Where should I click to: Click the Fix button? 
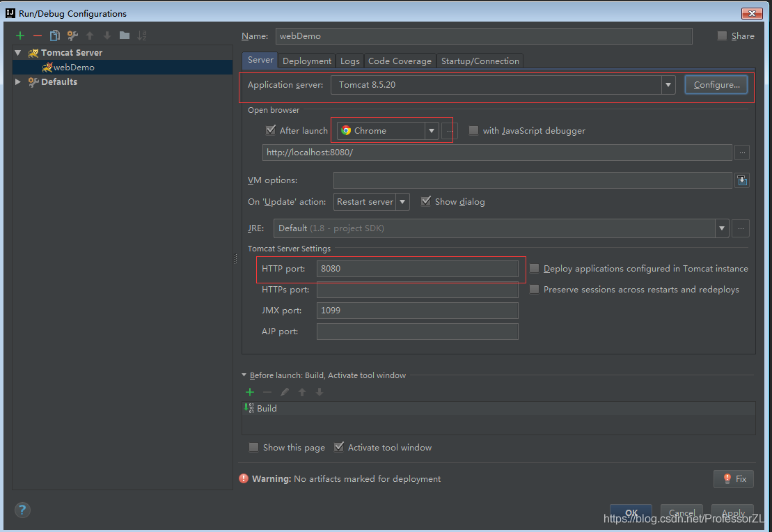pyautogui.click(x=734, y=479)
